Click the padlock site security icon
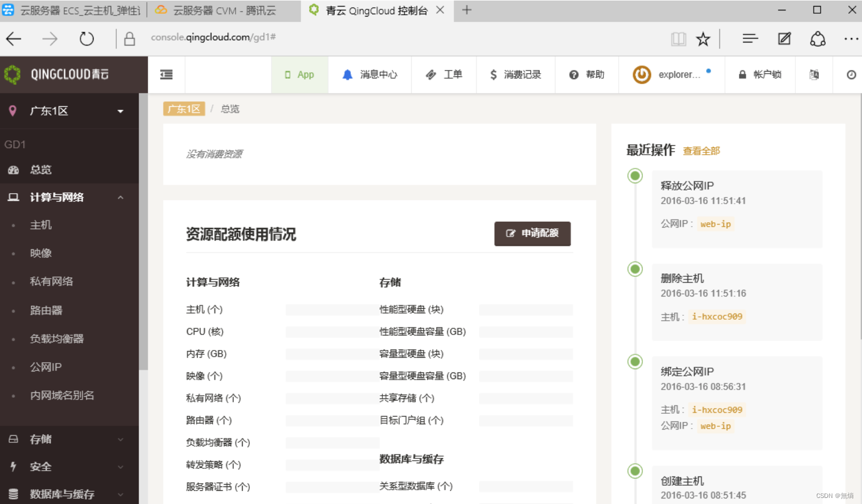 (x=129, y=39)
